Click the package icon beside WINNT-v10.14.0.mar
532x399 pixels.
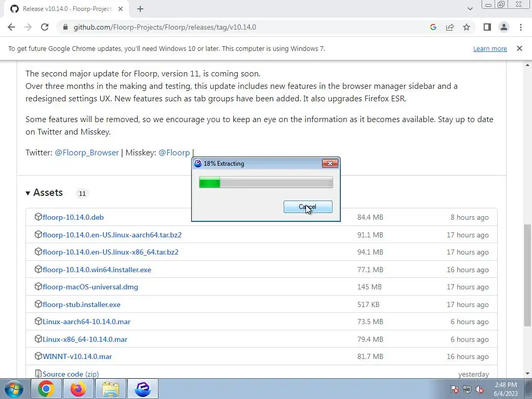tap(38, 356)
